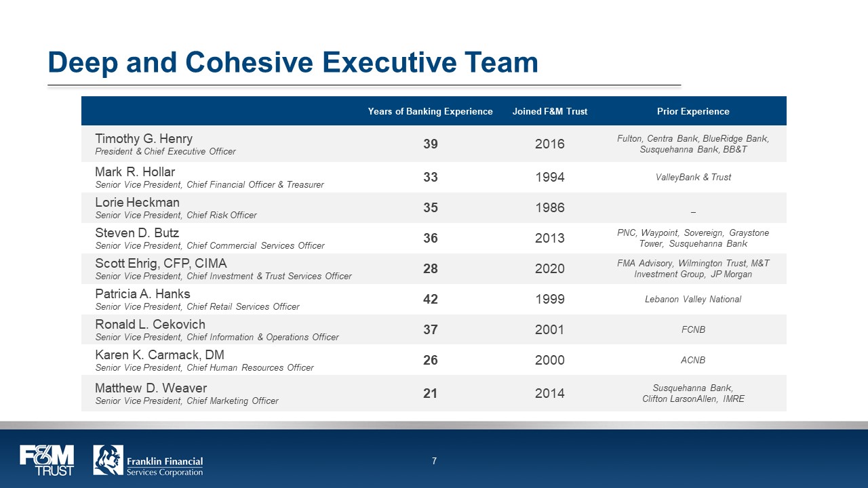Select the 'Chief Marketing Officer' title line
868x488 pixels.
(x=187, y=401)
